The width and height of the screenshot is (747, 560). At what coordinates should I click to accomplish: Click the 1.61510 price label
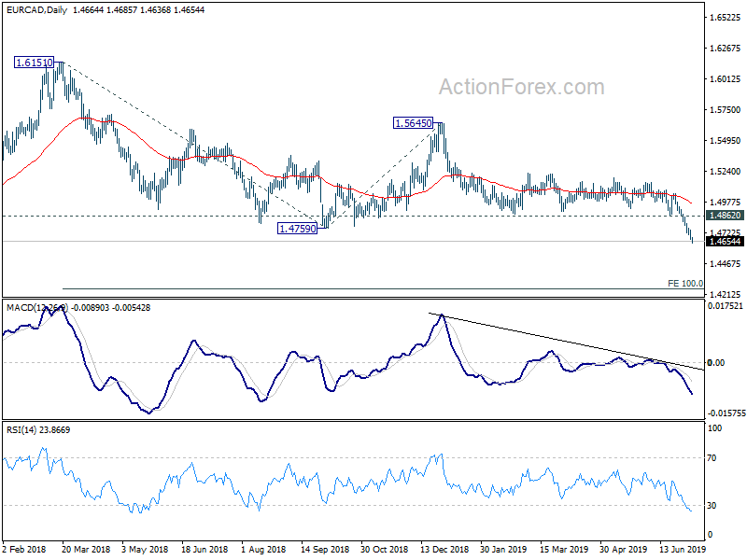34,63
